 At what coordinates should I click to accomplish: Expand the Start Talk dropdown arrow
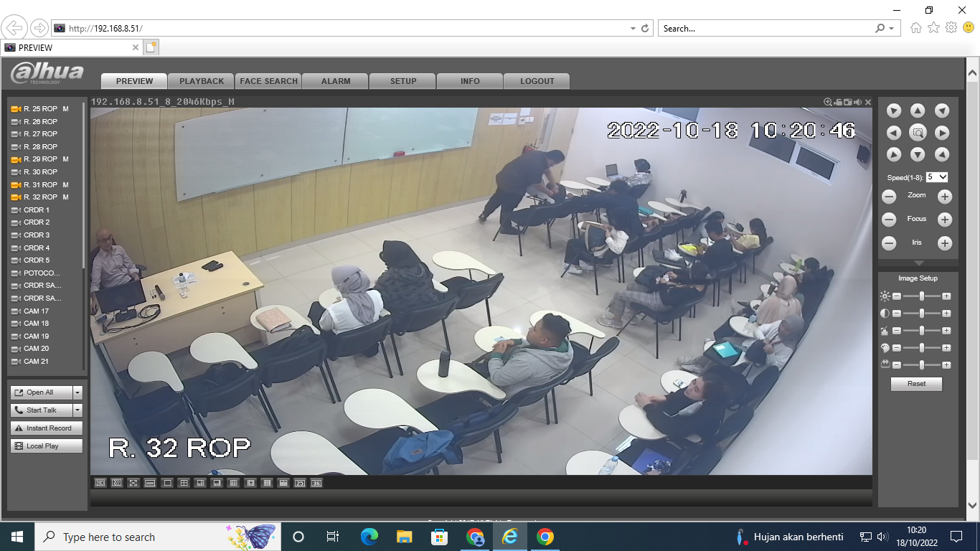point(77,410)
